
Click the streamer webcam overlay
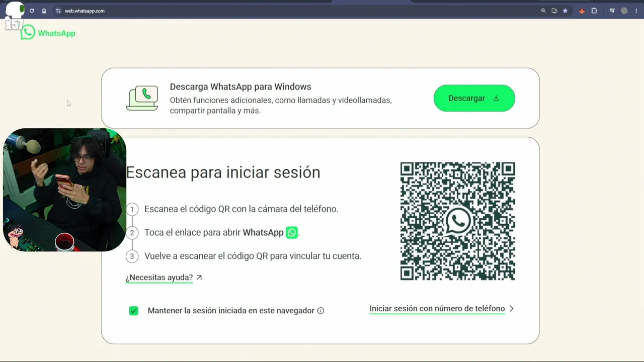64,190
